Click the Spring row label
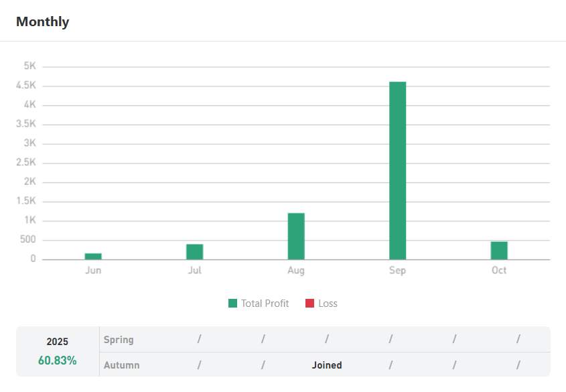566x392 pixels. coord(119,340)
